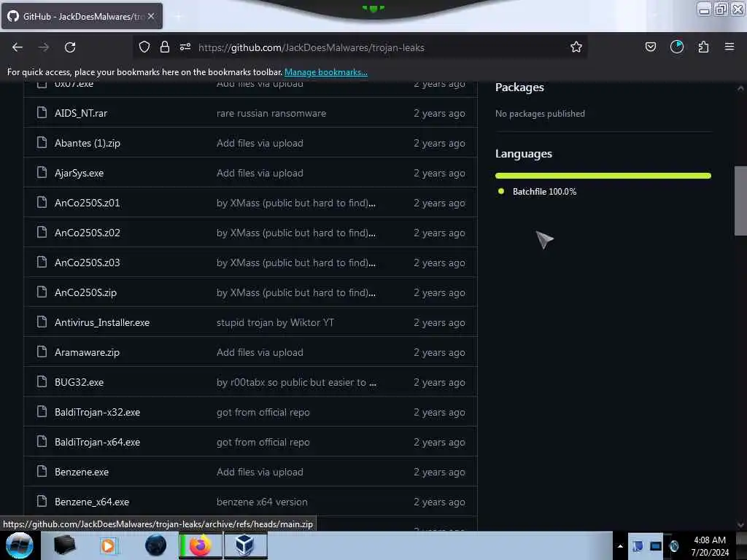Click the file icon beside Benzene.exe
Image resolution: width=747 pixels, height=560 pixels.
tap(42, 472)
